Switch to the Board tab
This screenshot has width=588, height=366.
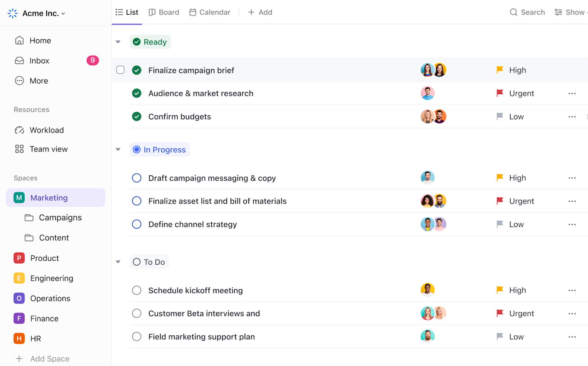(x=164, y=12)
